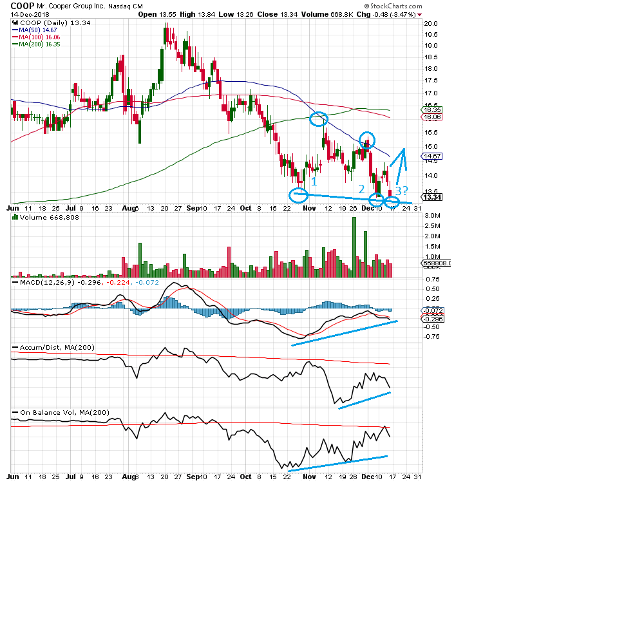Click the red down-triangle change indicator

pos(420,15)
